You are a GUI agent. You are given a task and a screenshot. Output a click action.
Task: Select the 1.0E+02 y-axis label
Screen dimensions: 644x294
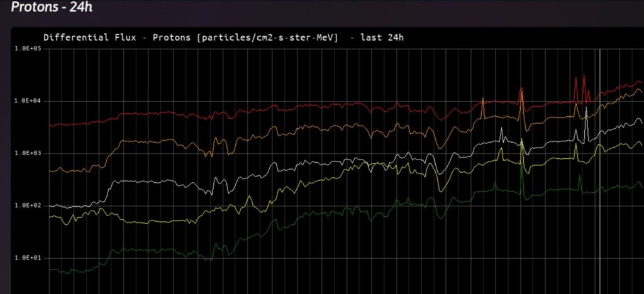point(28,205)
